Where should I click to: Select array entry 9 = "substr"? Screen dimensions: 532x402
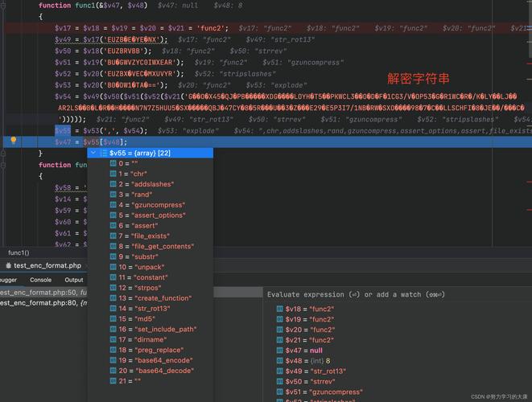click(x=151, y=256)
